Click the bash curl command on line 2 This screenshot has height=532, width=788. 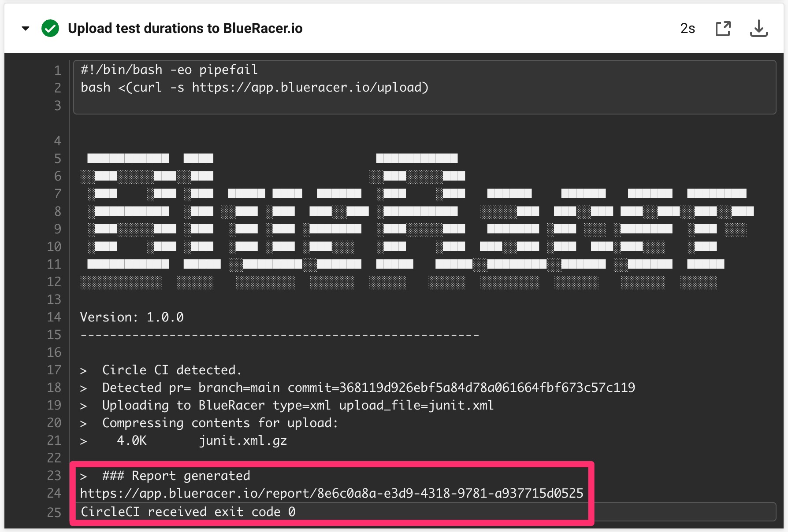[x=254, y=87]
